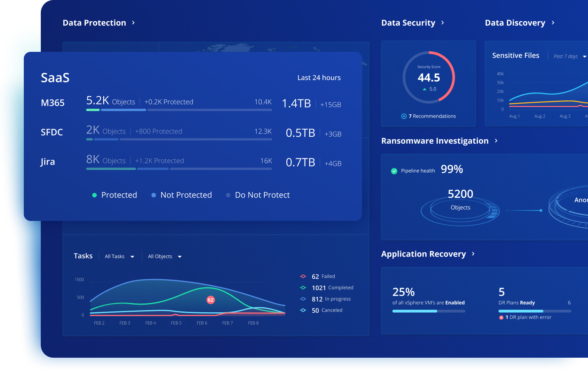Click the green Pipeline health check icon
Viewport: 588px width, 373px height.
tap(394, 171)
